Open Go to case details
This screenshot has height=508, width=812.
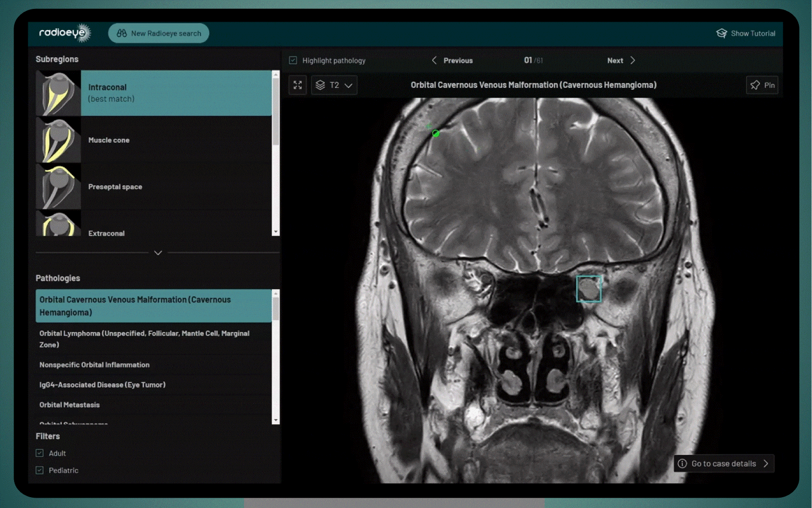coord(724,463)
